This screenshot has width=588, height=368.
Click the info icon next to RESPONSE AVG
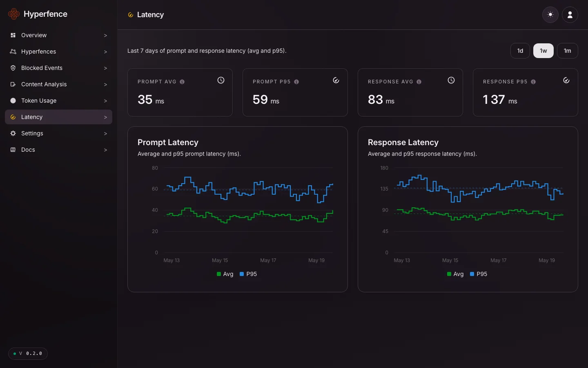tap(419, 82)
